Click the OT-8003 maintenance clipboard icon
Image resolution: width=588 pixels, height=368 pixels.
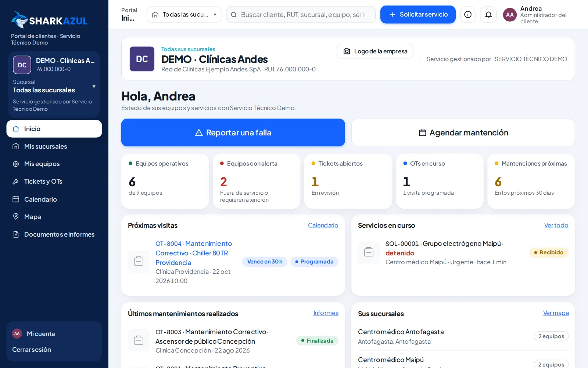[x=139, y=340]
